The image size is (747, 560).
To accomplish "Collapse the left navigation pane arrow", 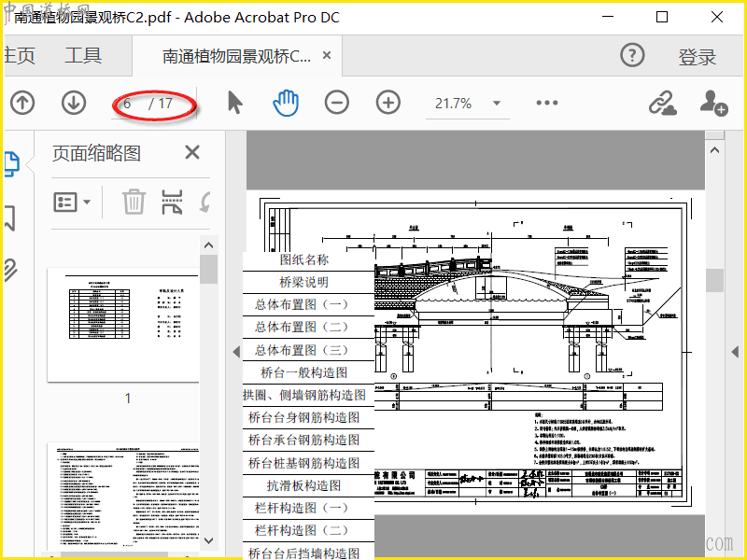I will (236, 352).
